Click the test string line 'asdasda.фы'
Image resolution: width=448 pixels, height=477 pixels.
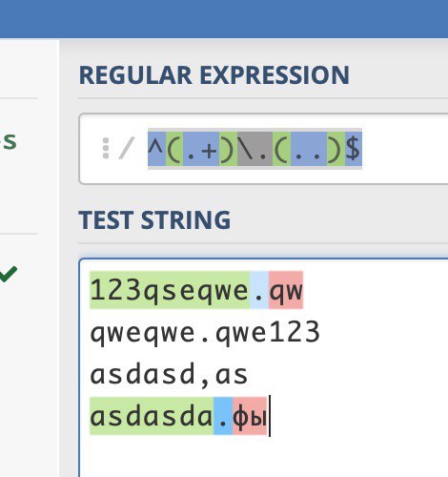(178, 416)
